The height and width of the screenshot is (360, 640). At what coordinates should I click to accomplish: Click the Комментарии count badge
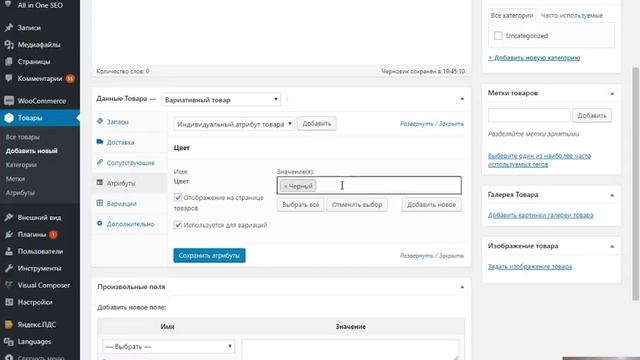[x=70, y=78]
